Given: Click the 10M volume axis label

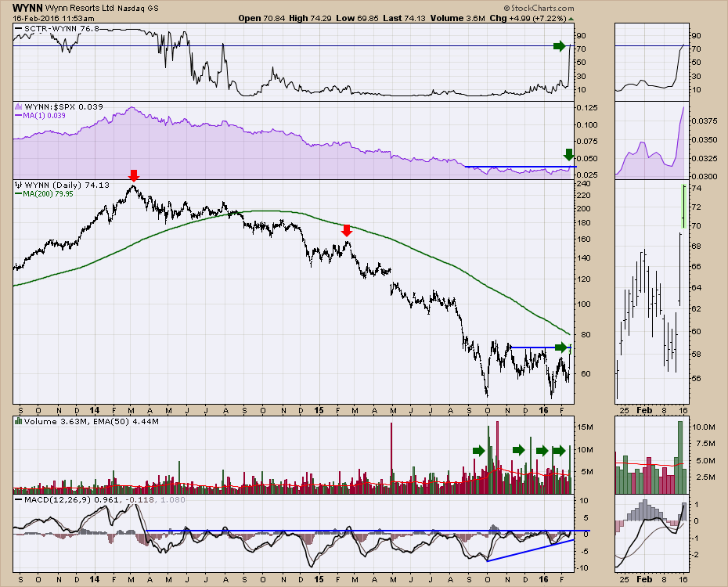Looking at the screenshot, I should pos(585,450).
